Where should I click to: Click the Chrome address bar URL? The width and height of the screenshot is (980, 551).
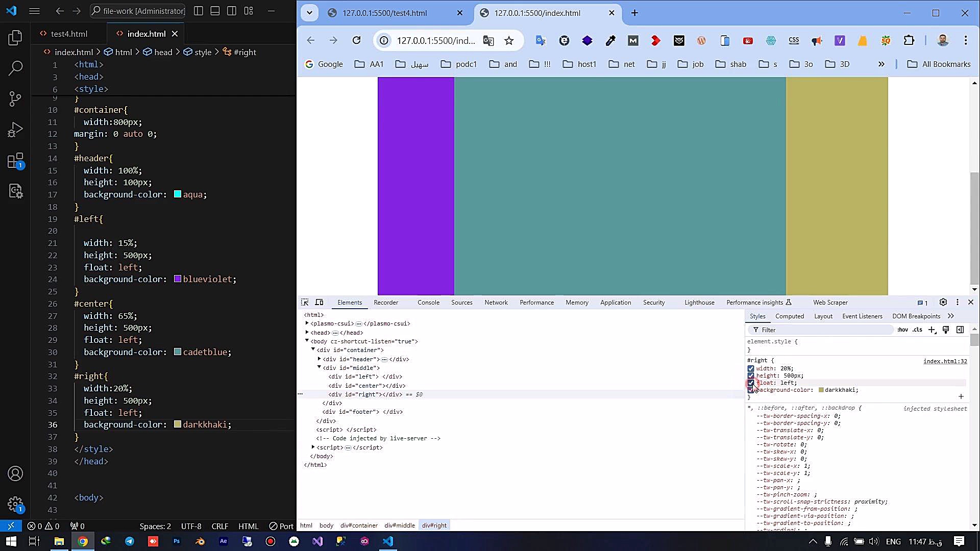(436, 40)
